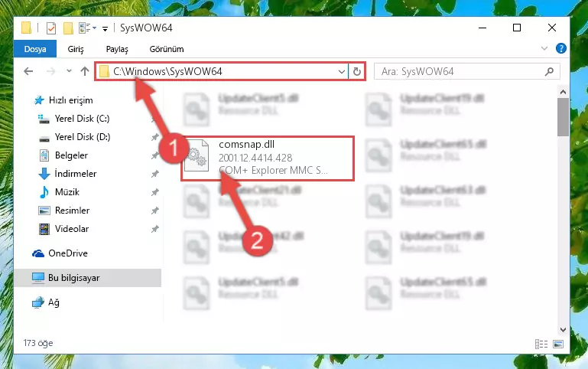588x369 pixels.
Task: Click the Ara: SysWOW64 search box
Action: (x=467, y=71)
